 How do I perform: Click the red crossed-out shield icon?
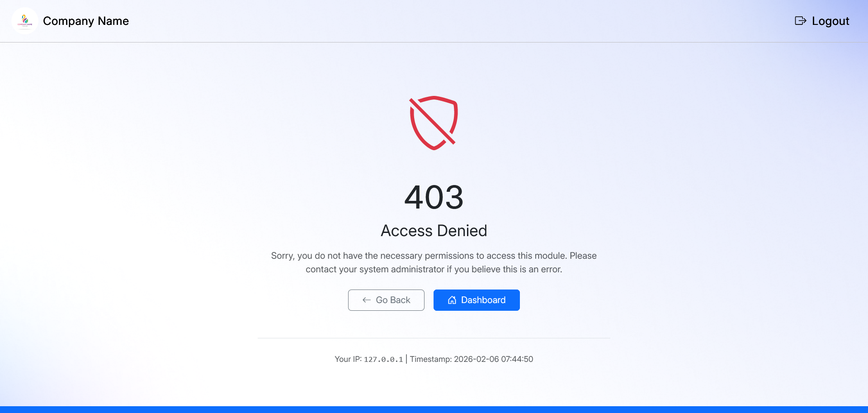[434, 123]
